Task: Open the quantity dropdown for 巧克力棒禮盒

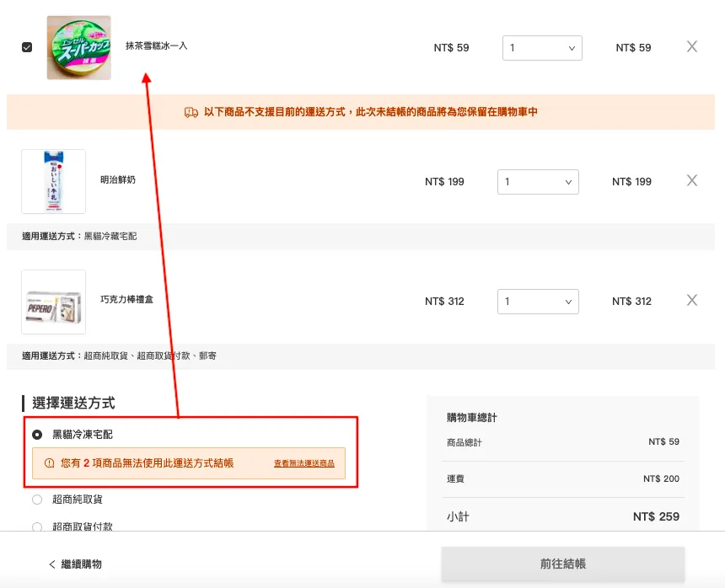Action: click(538, 302)
